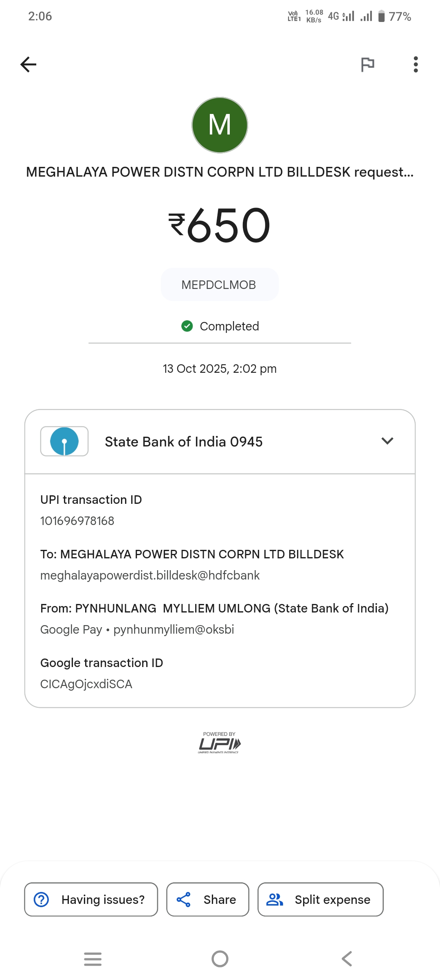Tap State Bank of India 0945 row
Viewport: 440px width, 980px height.
(183, 442)
